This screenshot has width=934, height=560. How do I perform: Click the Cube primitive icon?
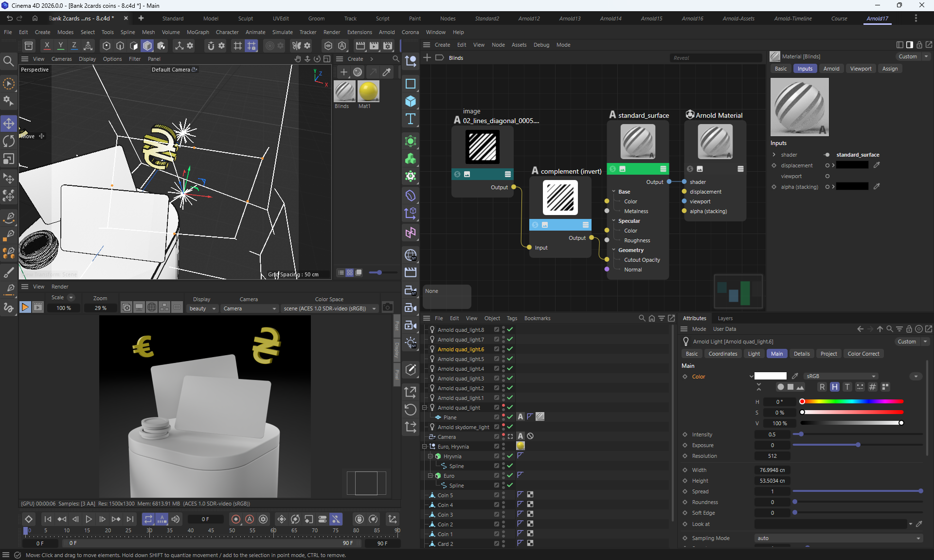[411, 101]
